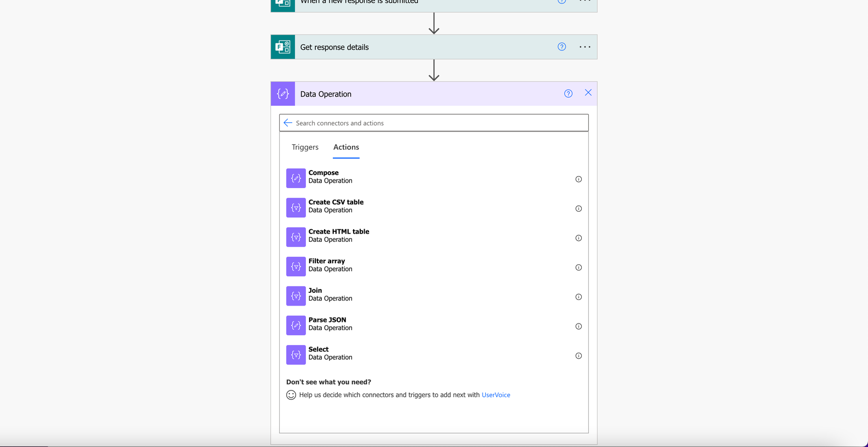Switch to the Actions tab
This screenshot has width=868, height=447.
[x=346, y=147]
